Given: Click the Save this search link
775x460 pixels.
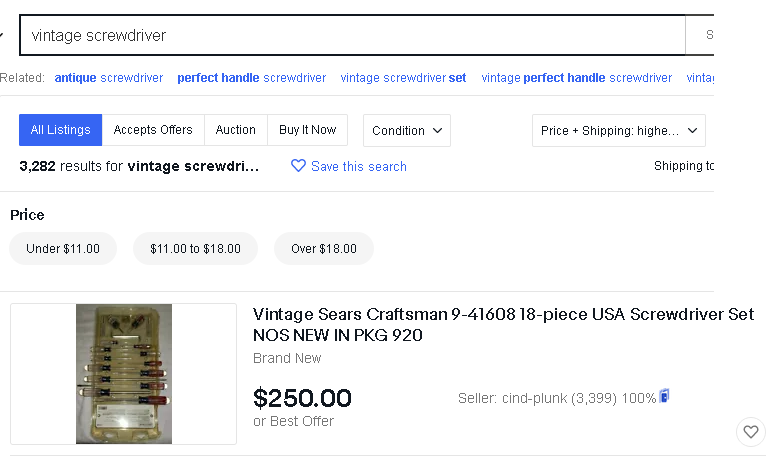Looking at the screenshot, I should [359, 167].
